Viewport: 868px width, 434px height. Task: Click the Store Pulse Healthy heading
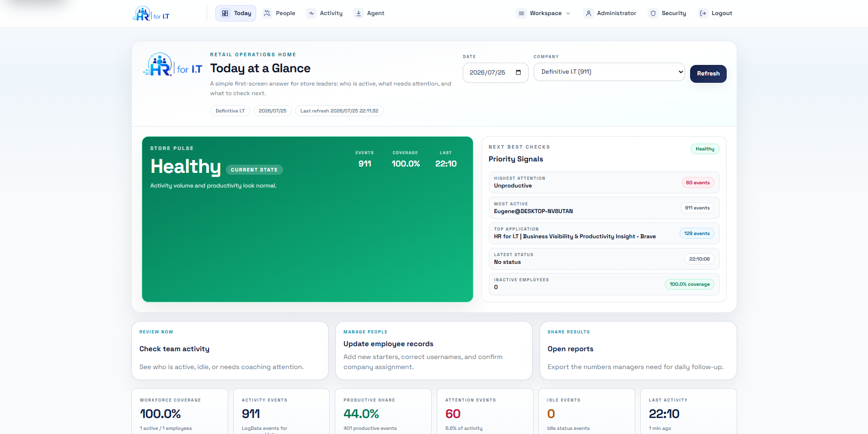pyautogui.click(x=186, y=166)
